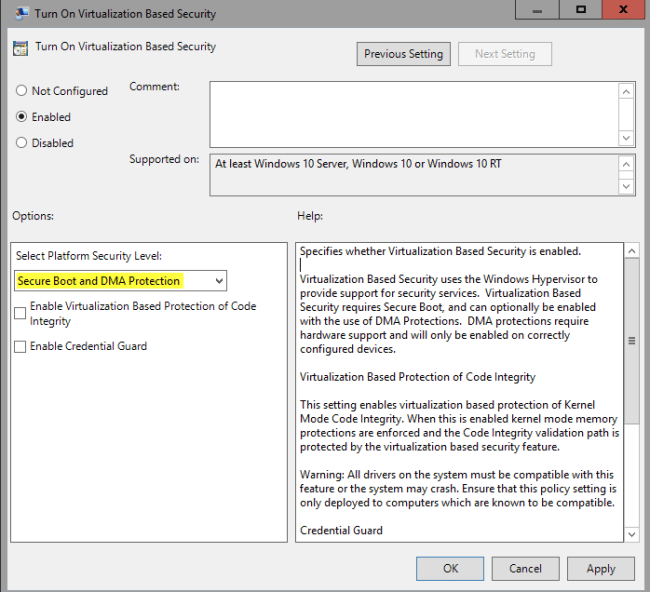The height and width of the screenshot is (592, 650).
Task: Click the Supported on scroll up arrow
Action: pyautogui.click(x=626, y=164)
